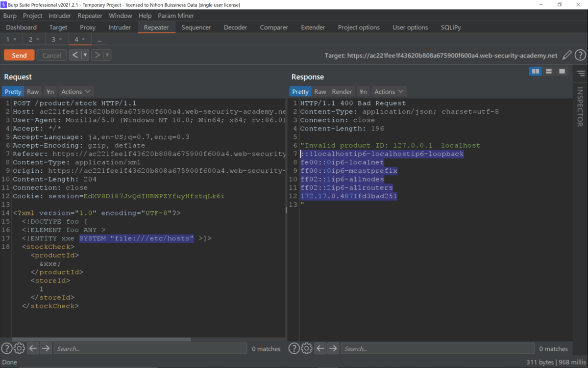Select tabbed single-pane layout icon

click(562, 72)
